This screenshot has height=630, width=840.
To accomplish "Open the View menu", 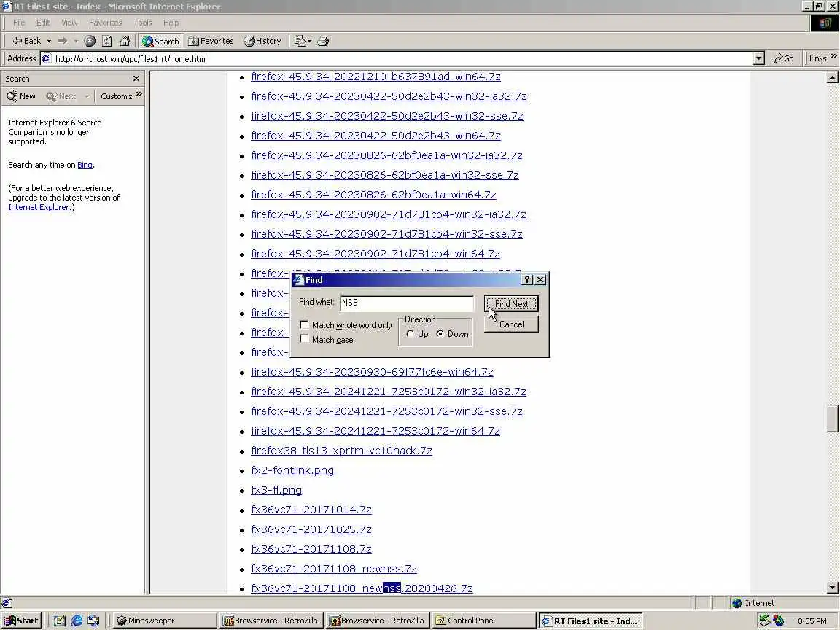I will coord(69,23).
